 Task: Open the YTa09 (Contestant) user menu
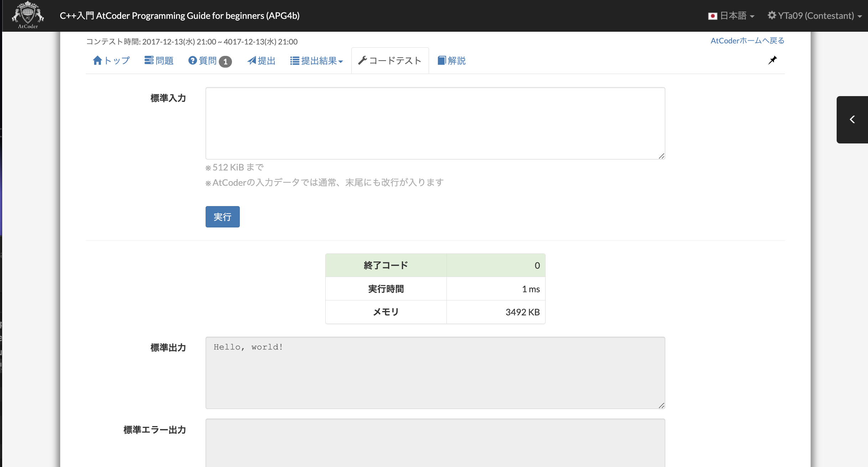point(815,16)
